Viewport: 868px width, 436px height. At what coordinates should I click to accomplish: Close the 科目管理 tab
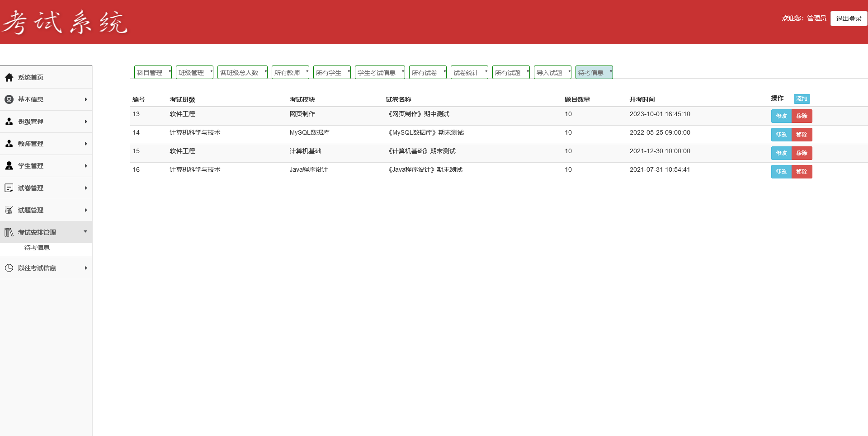click(170, 70)
